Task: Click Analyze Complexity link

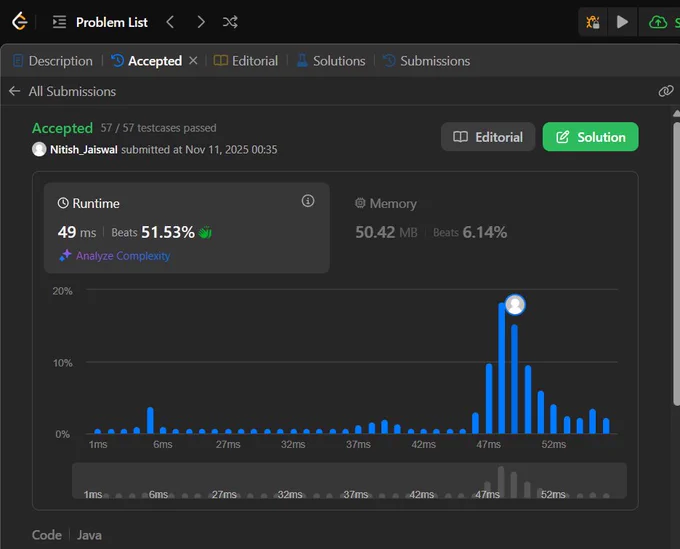Action: [x=123, y=256]
